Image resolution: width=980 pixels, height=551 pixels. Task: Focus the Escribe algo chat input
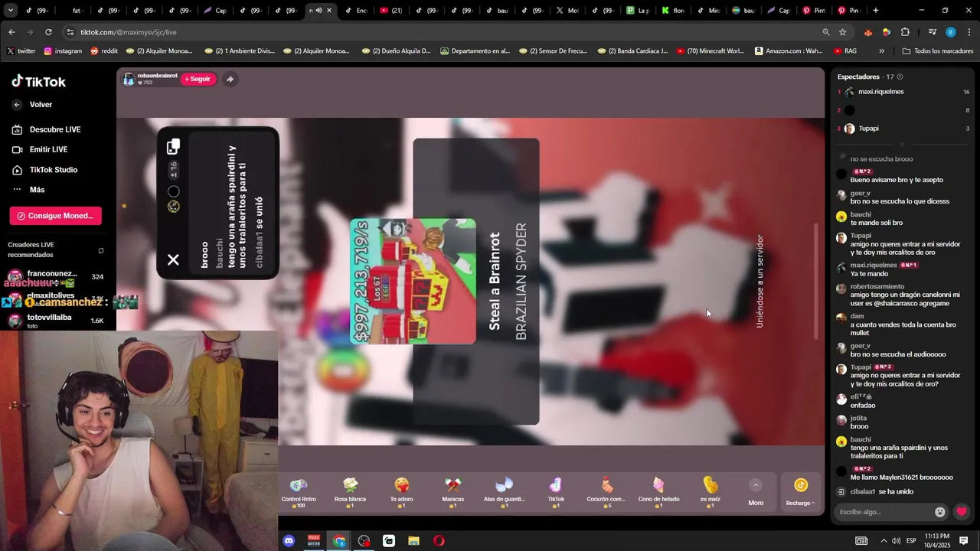pyautogui.click(x=884, y=512)
